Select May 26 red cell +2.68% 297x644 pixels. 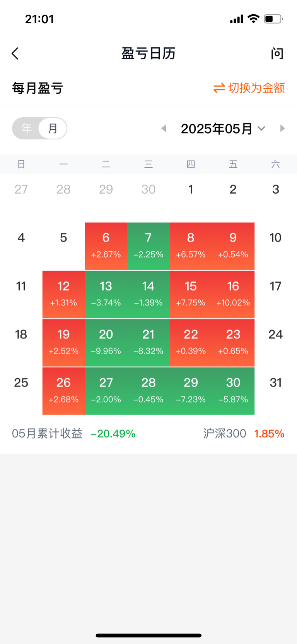point(63,391)
